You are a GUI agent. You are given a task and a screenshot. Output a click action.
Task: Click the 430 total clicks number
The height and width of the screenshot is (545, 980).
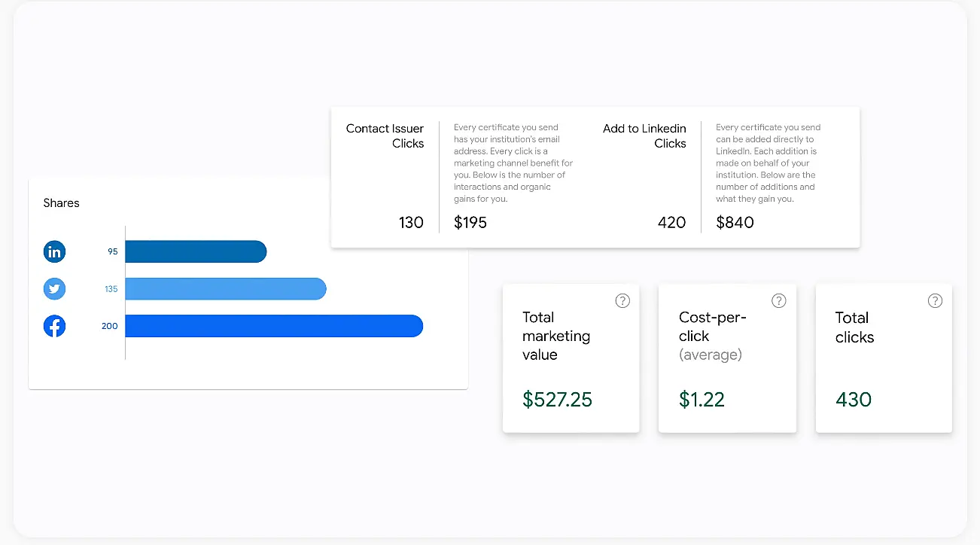point(854,399)
